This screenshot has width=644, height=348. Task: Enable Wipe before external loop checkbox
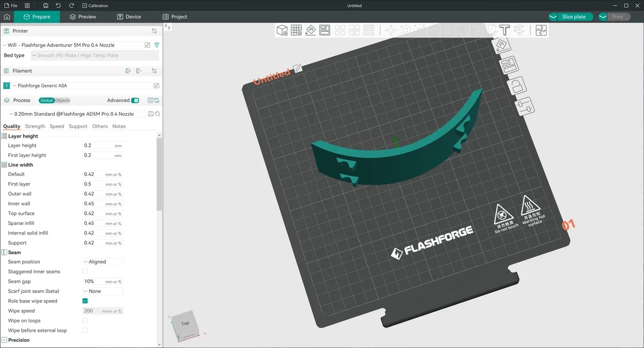click(85, 330)
